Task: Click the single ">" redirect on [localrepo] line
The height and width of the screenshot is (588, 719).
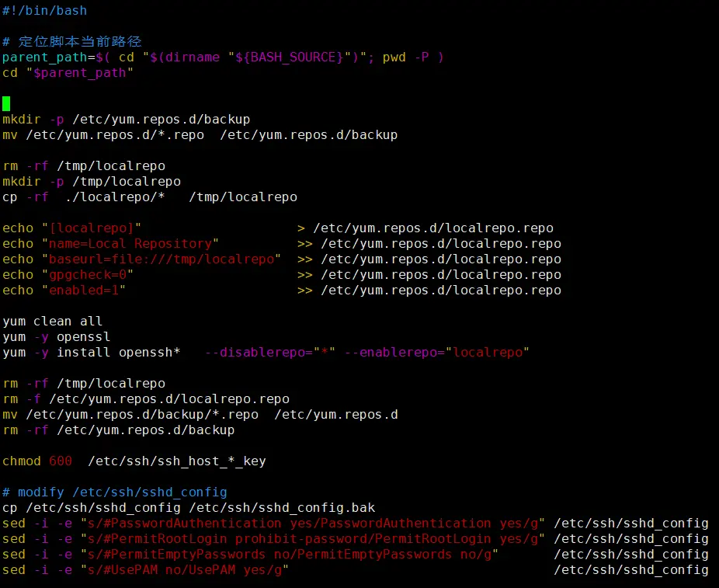Action: pyautogui.click(x=300, y=228)
